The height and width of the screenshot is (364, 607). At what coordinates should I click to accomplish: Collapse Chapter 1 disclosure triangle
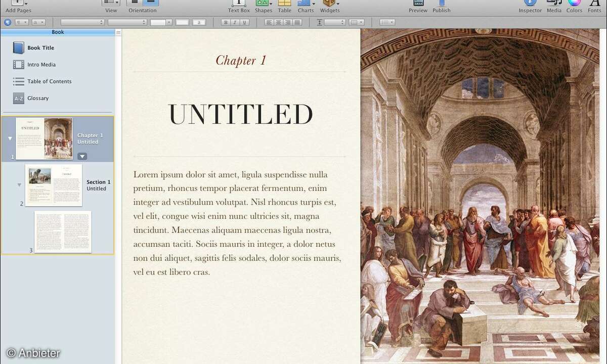(10, 139)
